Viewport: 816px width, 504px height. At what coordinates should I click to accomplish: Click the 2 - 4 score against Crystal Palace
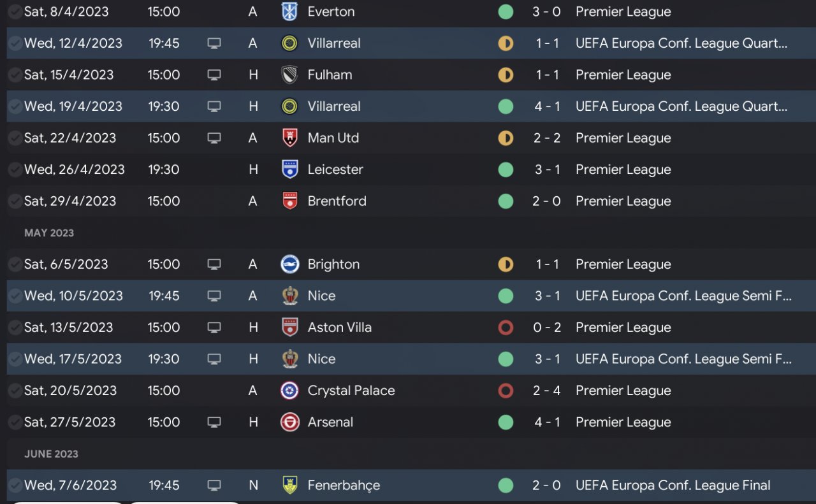pyautogui.click(x=547, y=391)
